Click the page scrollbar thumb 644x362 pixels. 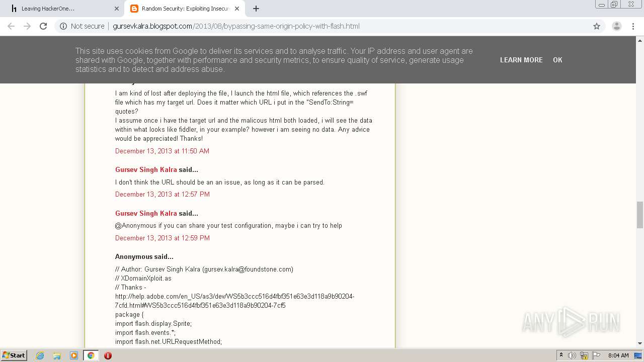(x=640, y=215)
